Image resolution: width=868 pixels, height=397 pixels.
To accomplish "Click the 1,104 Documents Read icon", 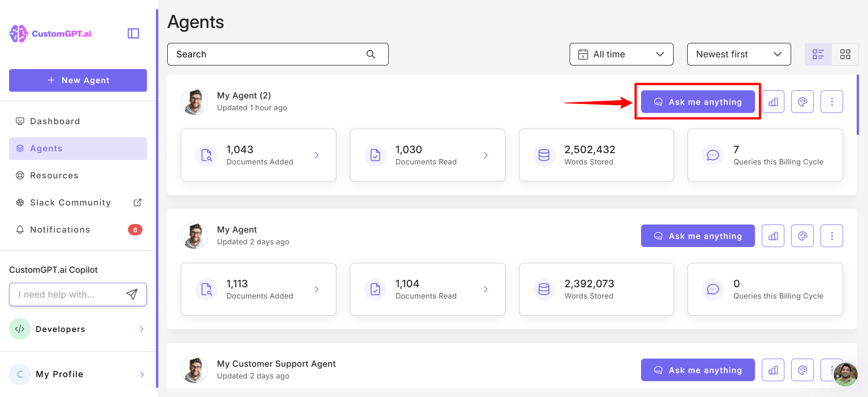I will pos(375,290).
